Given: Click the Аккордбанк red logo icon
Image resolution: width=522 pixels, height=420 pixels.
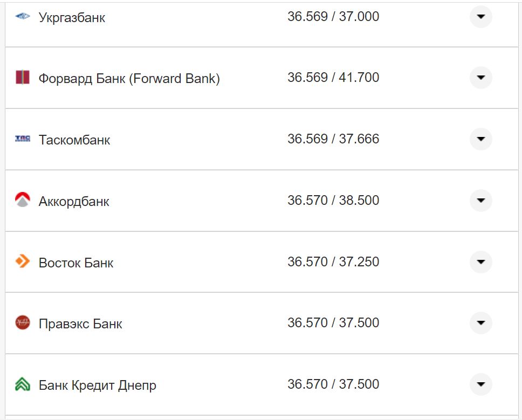Looking at the screenshot, I should (x=23, y=200).
